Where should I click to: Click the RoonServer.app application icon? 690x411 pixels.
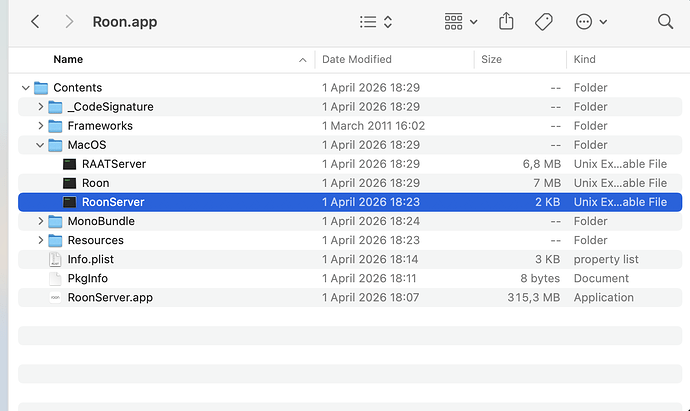[55, 297]
